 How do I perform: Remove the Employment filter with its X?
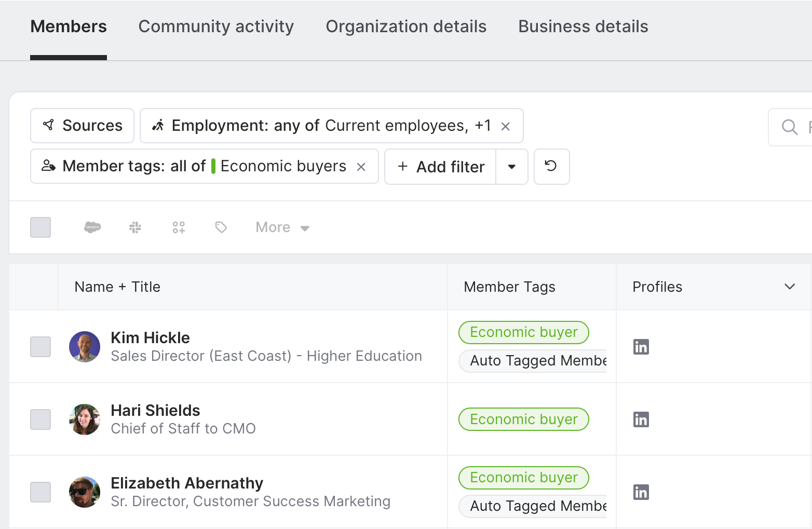click(x=506, y=126)
